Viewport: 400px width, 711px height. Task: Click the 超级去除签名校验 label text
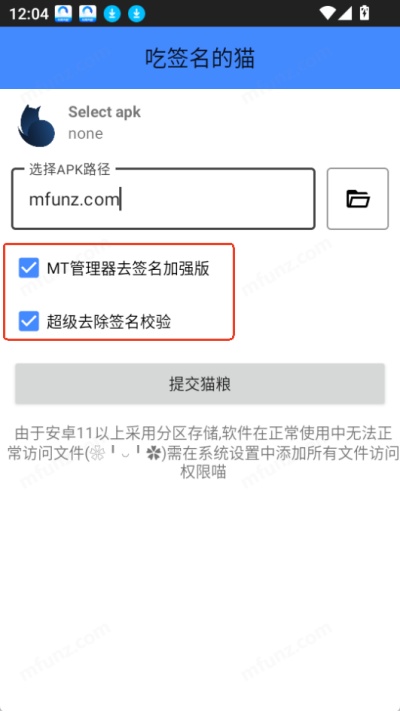[x=109, y=322]
